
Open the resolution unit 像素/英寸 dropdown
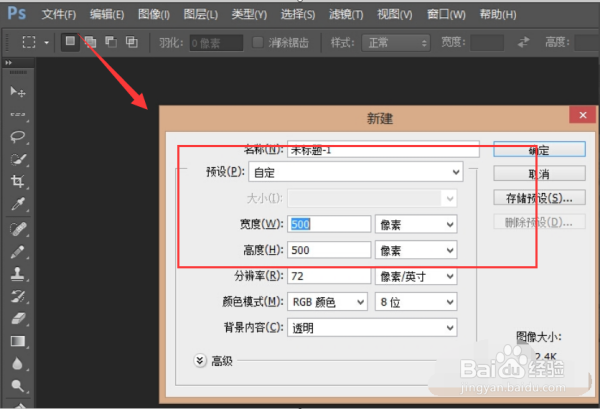click(x=416, y=276)
